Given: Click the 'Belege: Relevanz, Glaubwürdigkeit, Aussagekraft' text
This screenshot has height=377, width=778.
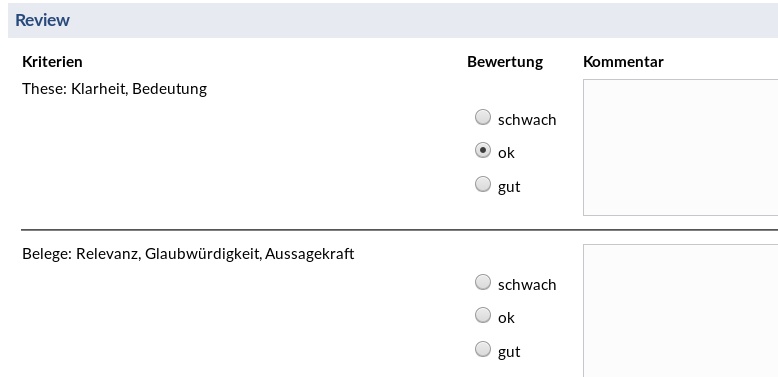Looking at the screenshot, I should tap(188, 254).
